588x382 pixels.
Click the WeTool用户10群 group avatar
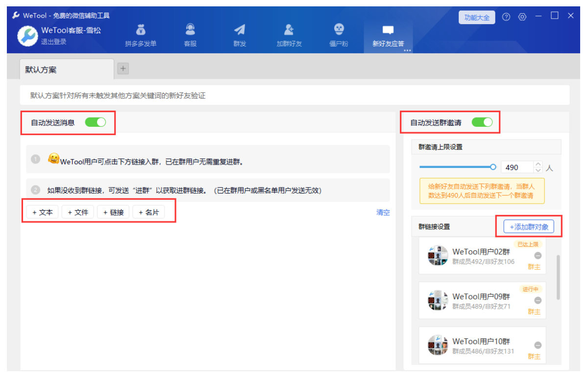[x=438, y=345]
